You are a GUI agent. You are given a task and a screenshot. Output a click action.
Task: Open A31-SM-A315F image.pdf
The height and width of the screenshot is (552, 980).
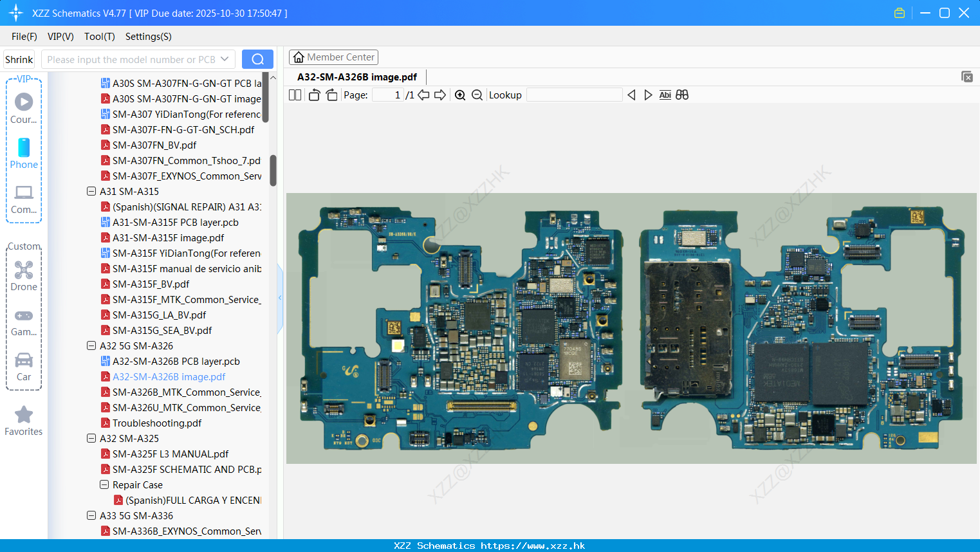[x=169, y=237]
